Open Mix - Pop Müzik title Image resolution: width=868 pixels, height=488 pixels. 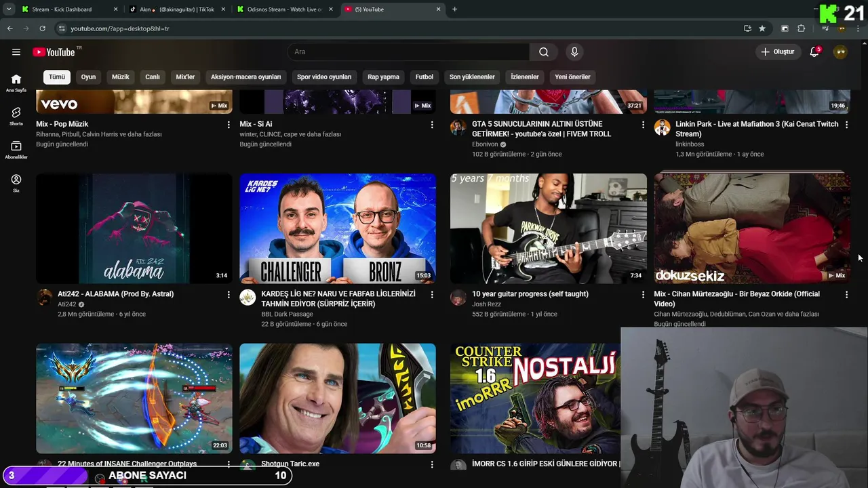point(62,124)
